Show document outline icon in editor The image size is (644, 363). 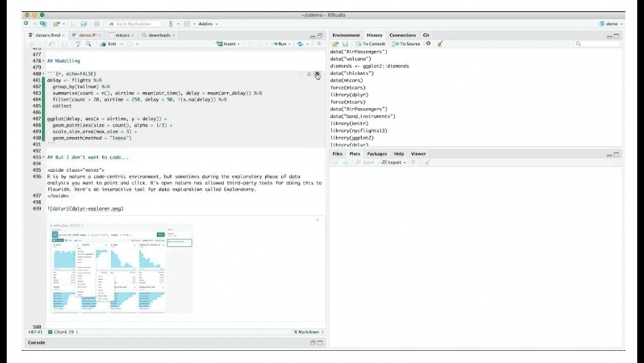(x=319, y=44)
